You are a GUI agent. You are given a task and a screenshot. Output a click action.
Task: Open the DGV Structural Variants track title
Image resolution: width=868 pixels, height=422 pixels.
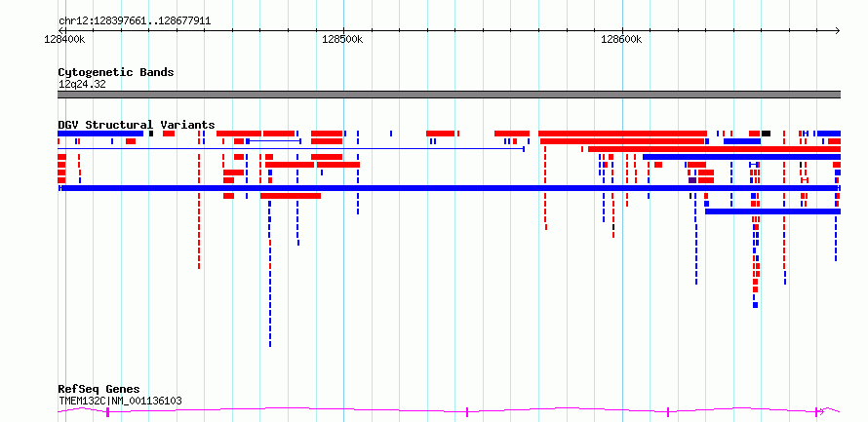click(137, 125)
